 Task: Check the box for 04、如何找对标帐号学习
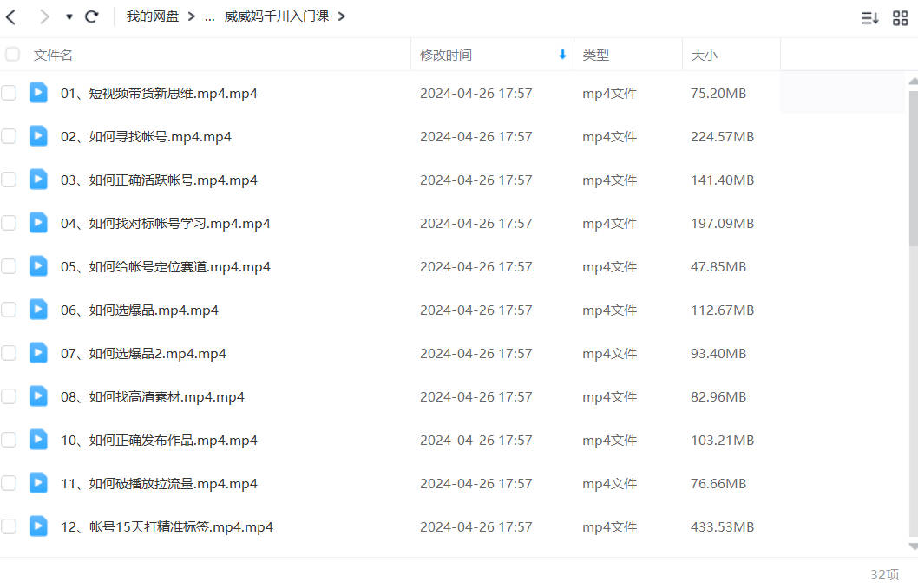tap(9, 223)
